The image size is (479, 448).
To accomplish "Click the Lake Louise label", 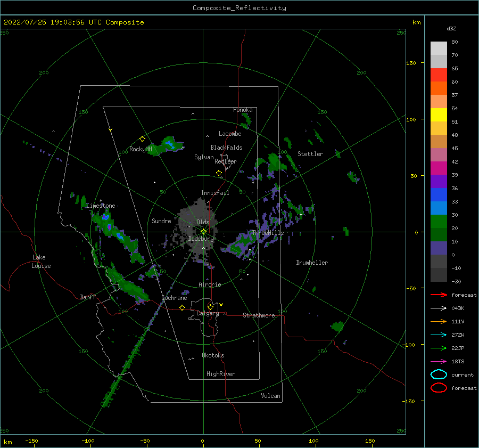I will 41,262.
